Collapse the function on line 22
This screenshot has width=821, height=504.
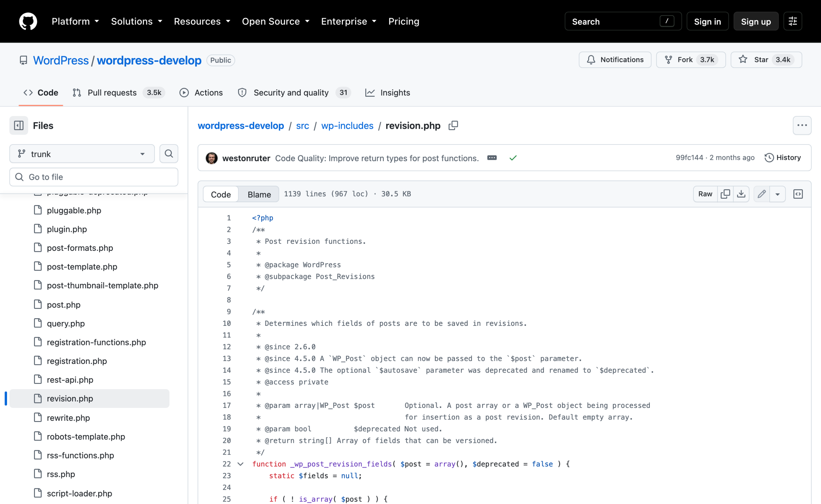pos(241,464)
